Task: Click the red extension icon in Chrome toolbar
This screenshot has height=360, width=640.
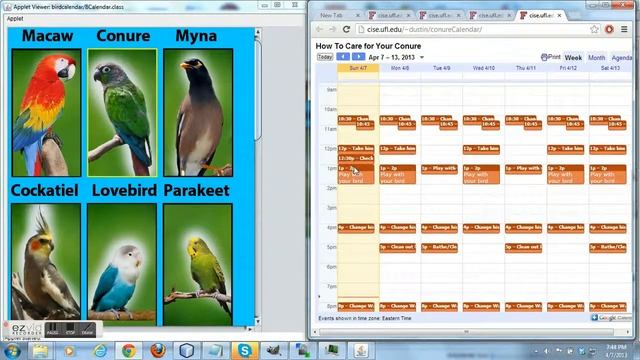Action: pyautogui.click(x=609, y=29)
